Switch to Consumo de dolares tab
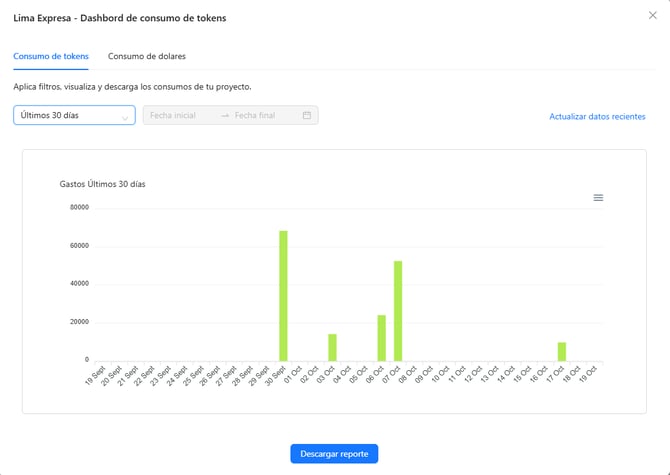The image size is (670, 475). [147, 56]
